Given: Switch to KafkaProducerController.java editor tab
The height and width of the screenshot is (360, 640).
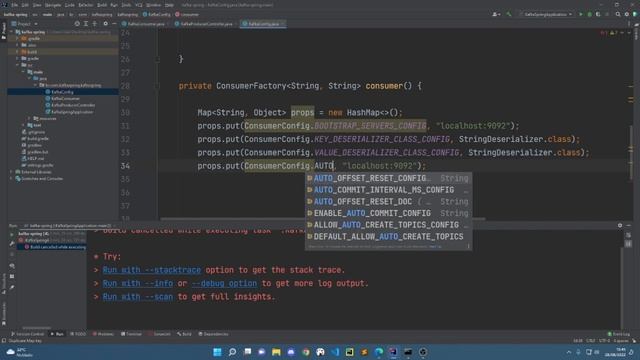Looking at the screenshot, I should (204, 24).
